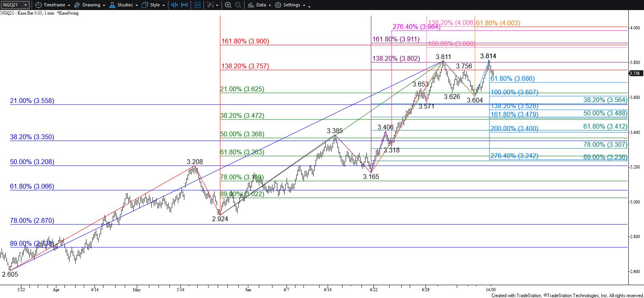
Task: Click the decrease bar spacing icon
Action: [174, 5]
